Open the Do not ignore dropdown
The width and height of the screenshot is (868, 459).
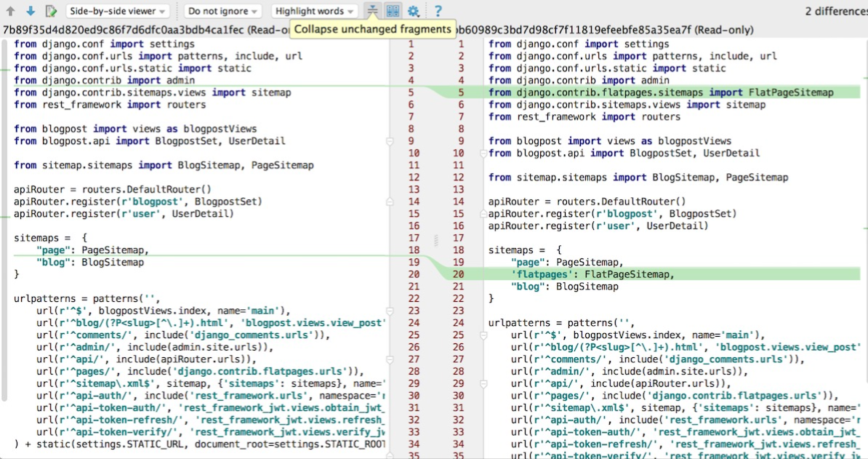pyautogui.click(x=222, y=10)
